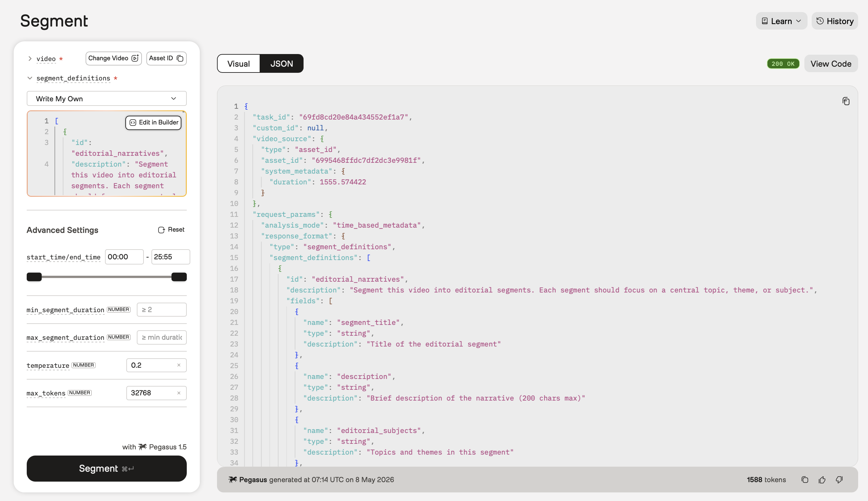Click the thumbs up feedback icon
The width and height of the screenshot is (868, 501).
822,480
